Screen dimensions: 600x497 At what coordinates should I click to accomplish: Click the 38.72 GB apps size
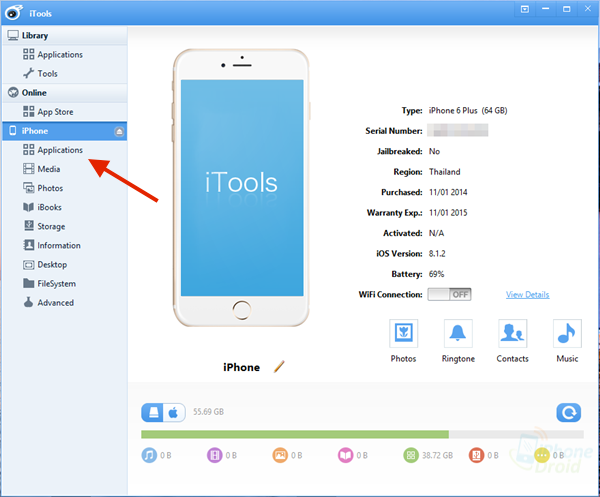click(437, 455)
